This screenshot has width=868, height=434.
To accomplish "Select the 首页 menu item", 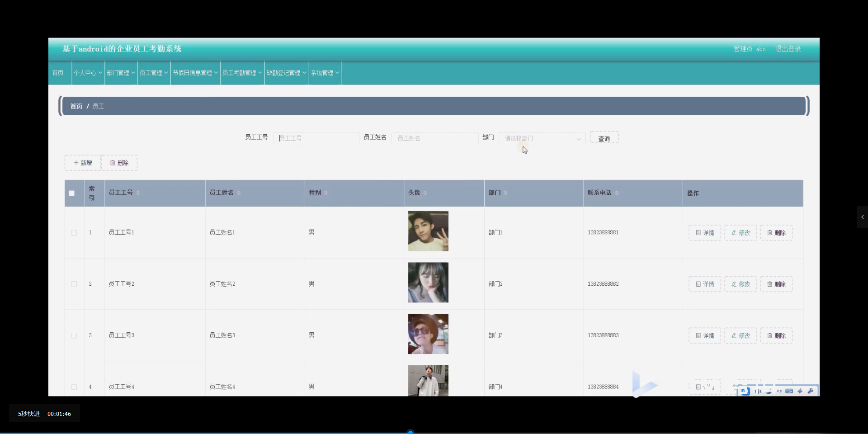I will (57, 72).
